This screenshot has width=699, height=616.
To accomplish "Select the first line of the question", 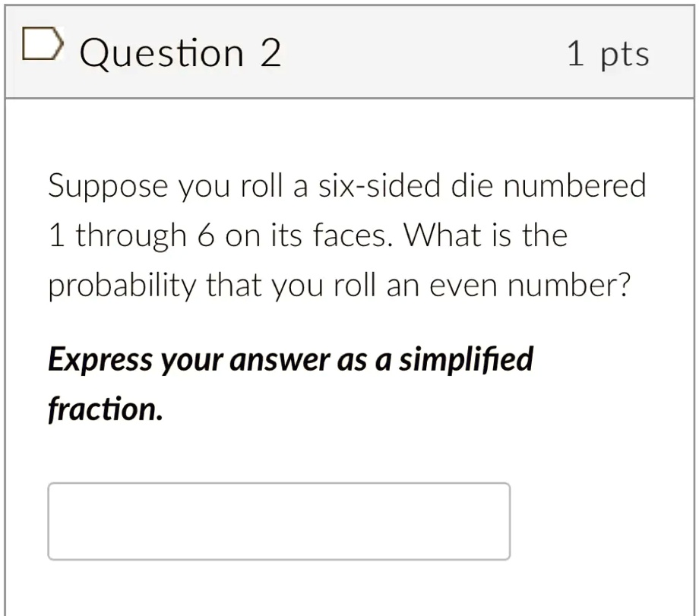I will [346, 185].
